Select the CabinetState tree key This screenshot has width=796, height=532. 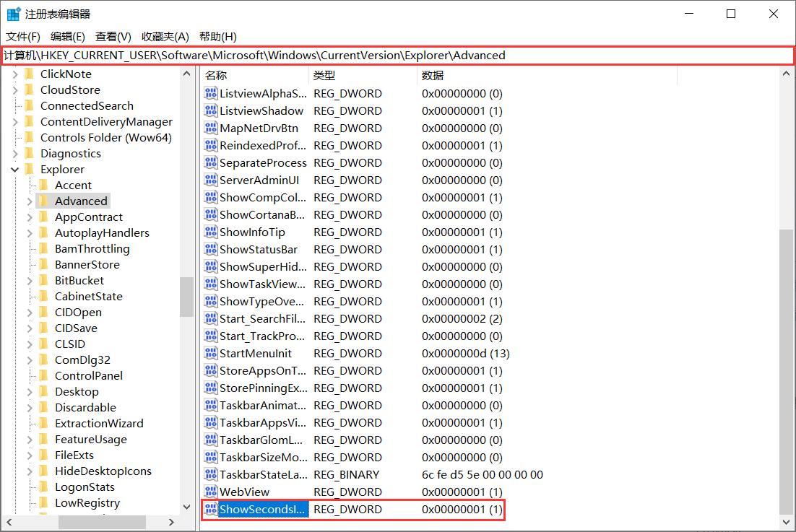[x=88, y=296]
